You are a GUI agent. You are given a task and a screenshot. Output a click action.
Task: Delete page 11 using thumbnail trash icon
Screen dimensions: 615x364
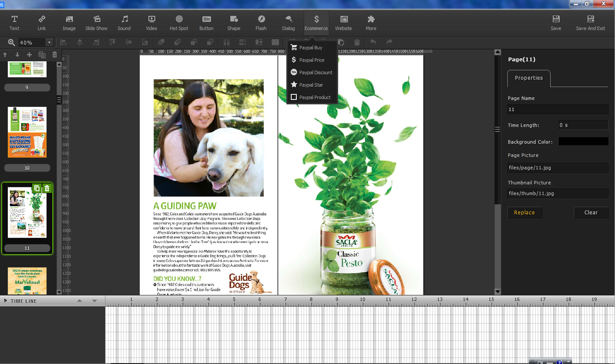[x=47, y=188]
